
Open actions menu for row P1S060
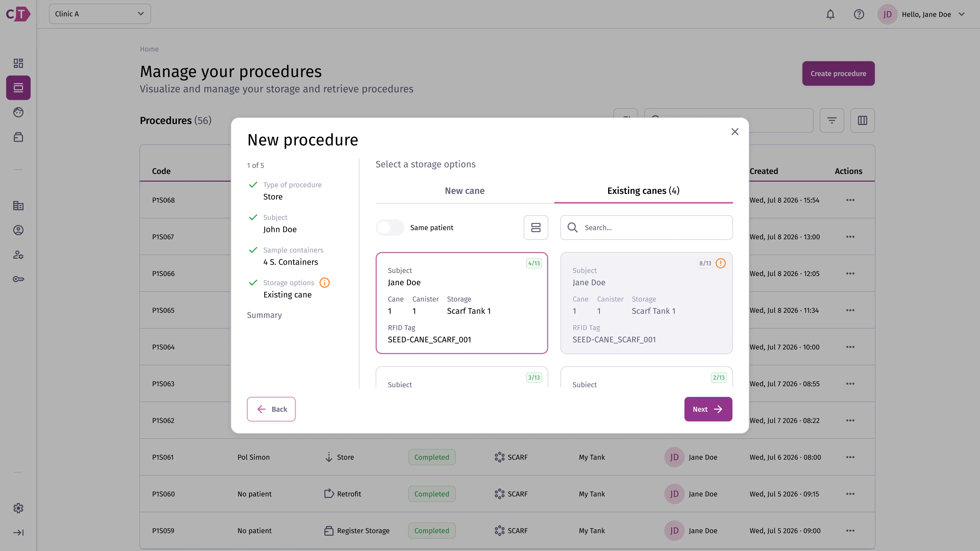[x=850, y=494]
